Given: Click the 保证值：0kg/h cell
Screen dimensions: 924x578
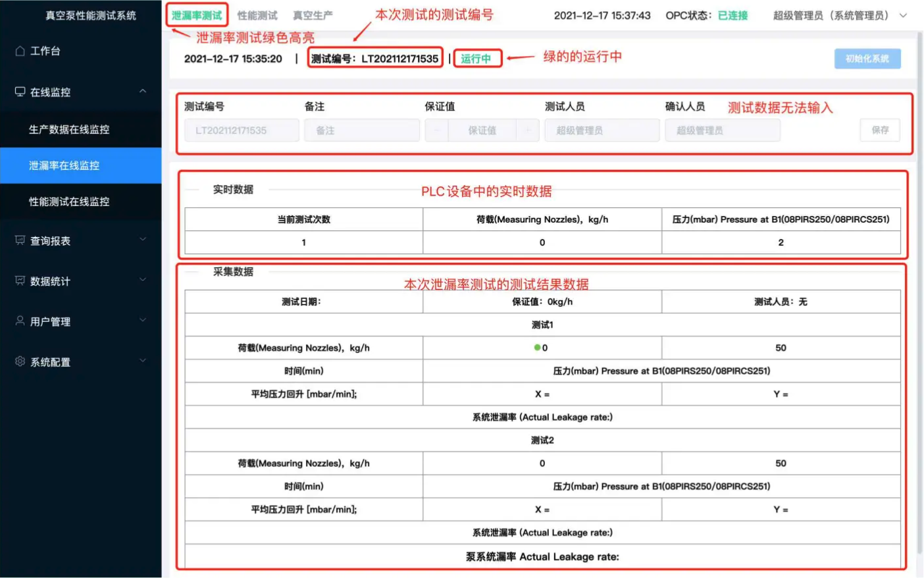Looking at the screenshot, I should 542,302.
